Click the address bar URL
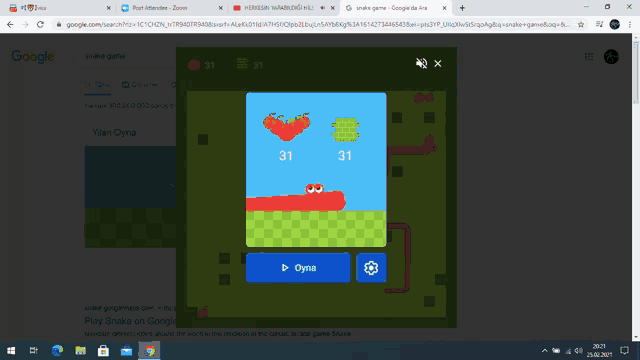The image size is (640, 360). [x=318, y=24]
